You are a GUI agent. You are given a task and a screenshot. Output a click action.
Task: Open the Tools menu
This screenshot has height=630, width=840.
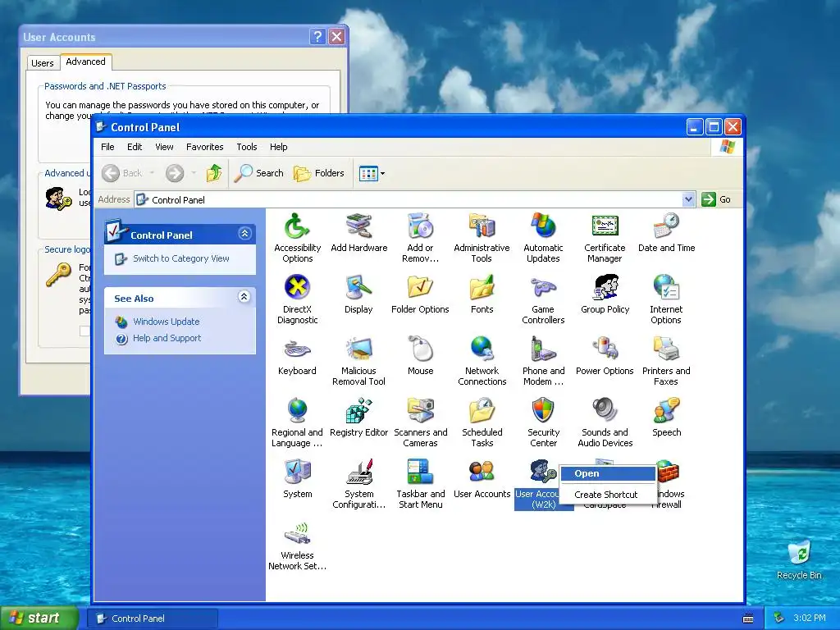pos(247,147)
